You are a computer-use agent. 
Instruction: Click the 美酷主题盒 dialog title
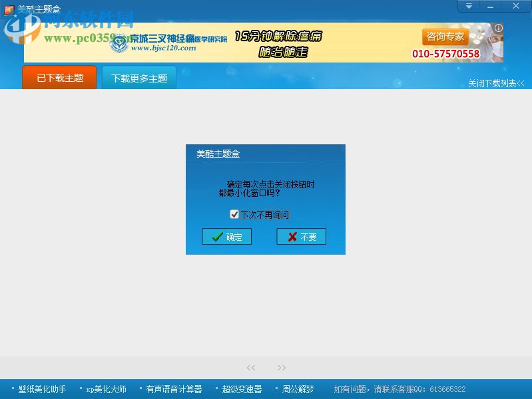click(218, 154)
